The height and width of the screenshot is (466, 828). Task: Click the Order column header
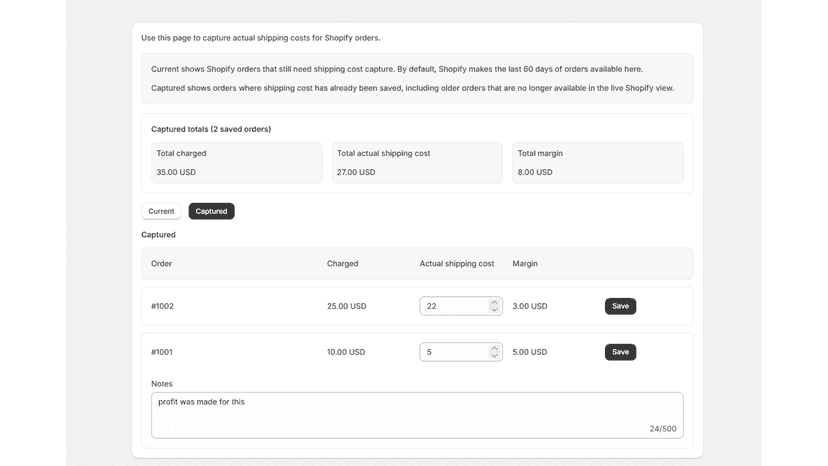click(x=162, y=264)
